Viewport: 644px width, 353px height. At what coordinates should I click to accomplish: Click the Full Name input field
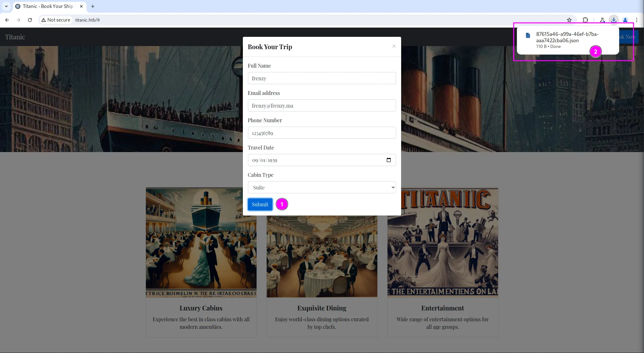(x=322, y=78)
